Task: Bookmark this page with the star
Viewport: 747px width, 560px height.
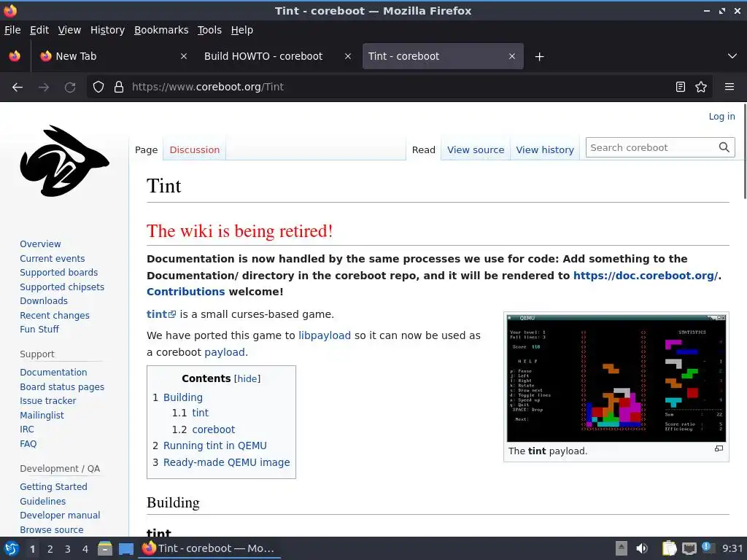Action: coord(701,87)
